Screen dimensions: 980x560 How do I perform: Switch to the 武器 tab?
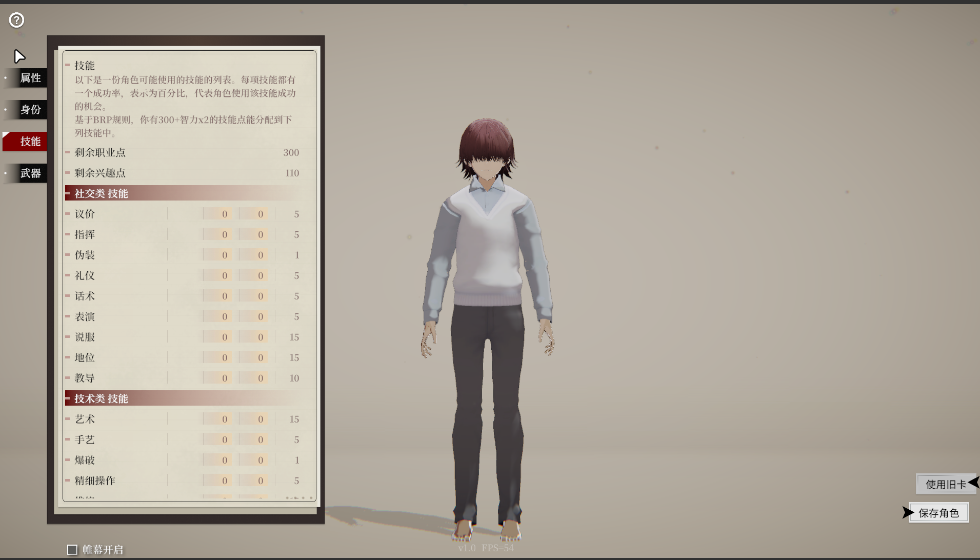point(30,173)
